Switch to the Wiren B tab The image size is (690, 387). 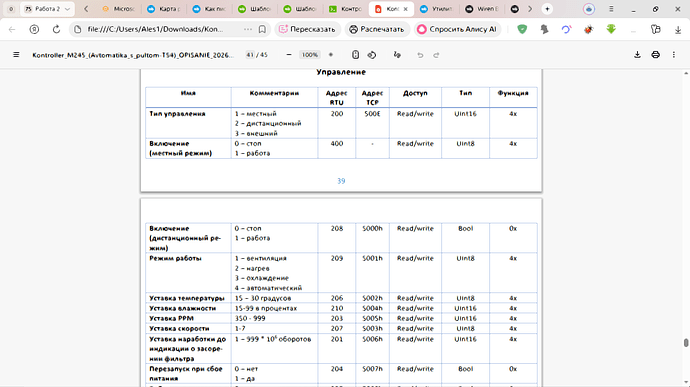pyautogui.click(x=482, y=9)
